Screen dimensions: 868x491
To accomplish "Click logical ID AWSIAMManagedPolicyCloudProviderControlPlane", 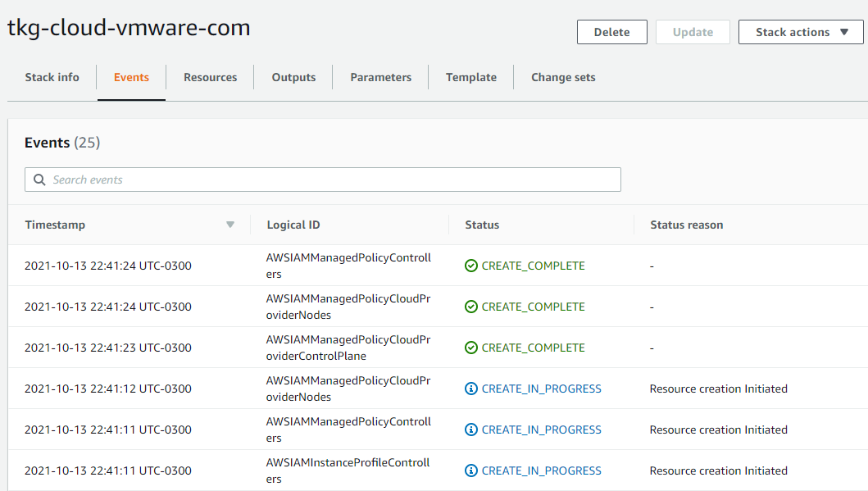I will point(348,348).
